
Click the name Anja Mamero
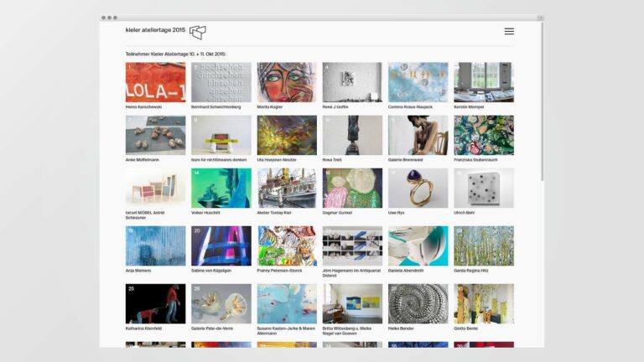(138, 271)
